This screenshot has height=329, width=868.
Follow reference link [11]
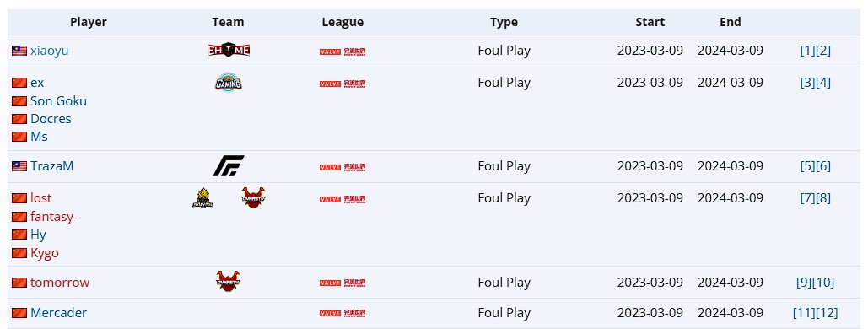coord(804,312)
